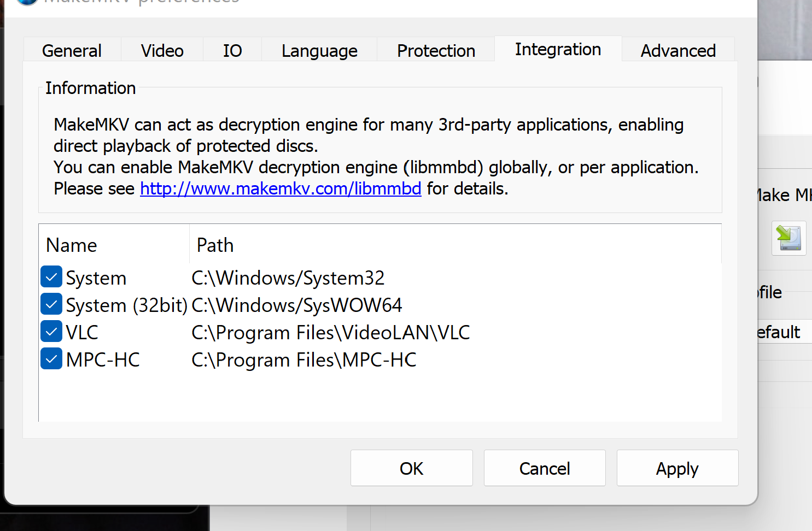The height and width of the screenshot is (531, 812).
Task: Select the MPC-HC row name
Action: [103, 360]
